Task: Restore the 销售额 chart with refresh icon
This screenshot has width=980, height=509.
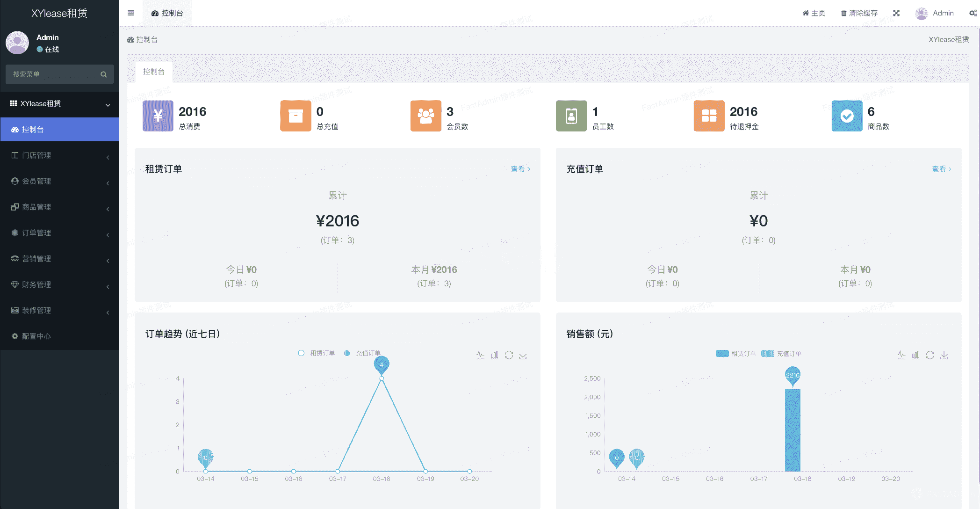Action: 930,355
